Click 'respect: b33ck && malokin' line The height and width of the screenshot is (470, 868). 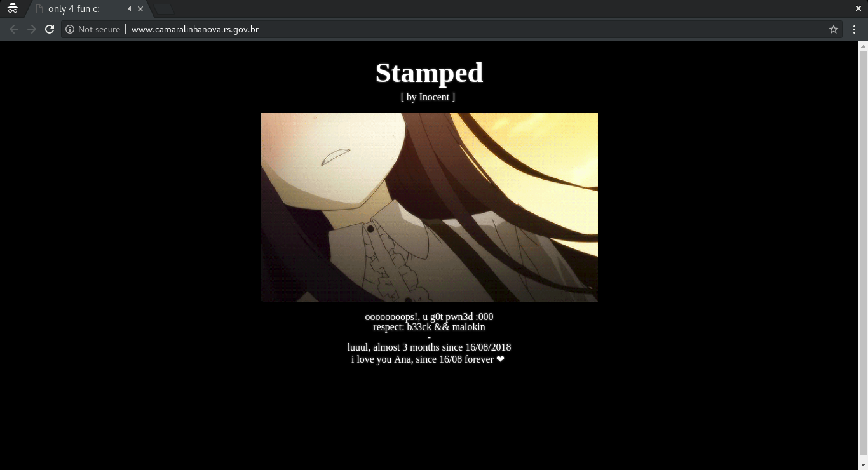coord(429,327)
